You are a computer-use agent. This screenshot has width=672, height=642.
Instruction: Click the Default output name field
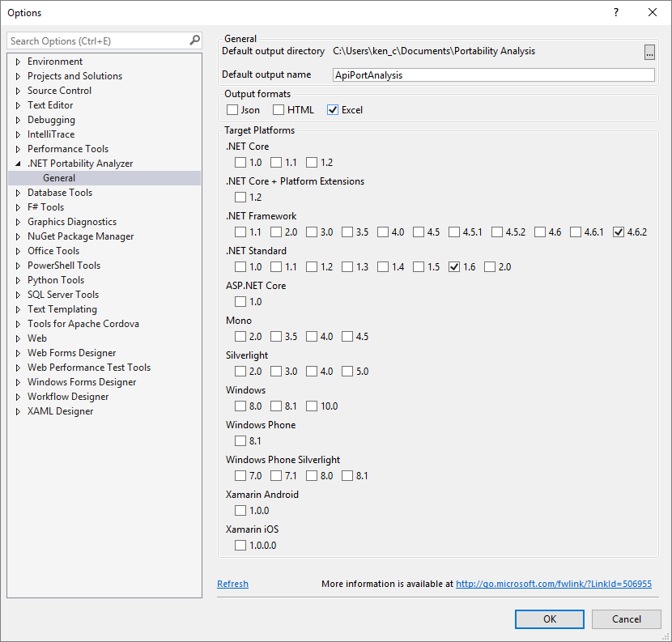(x=494, y=75)
